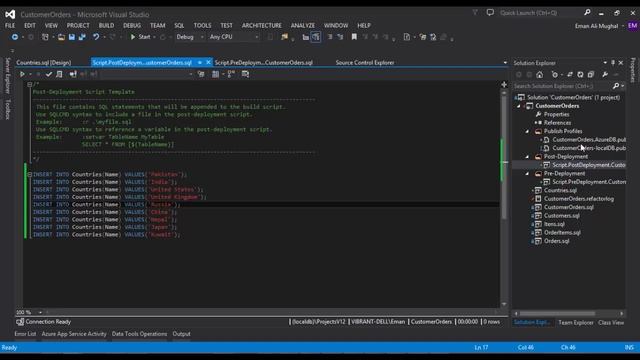The height and width of the screenshot is (360, 640).
Task: Open the document tabs overflow dropdown
Action: [x=505, y=63]
